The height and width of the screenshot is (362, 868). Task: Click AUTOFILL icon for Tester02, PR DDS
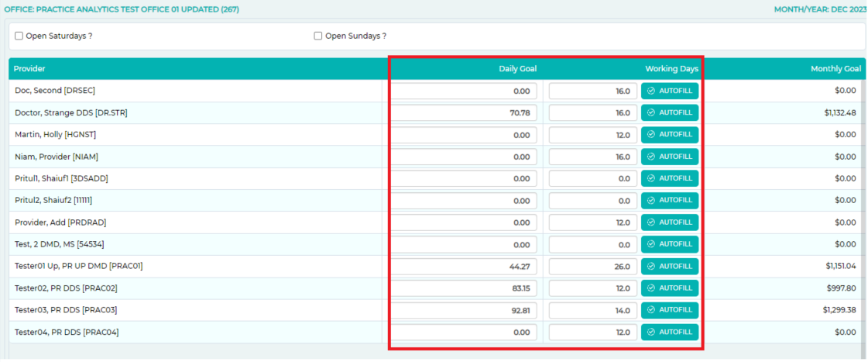pyautogui.click(x=651, y=288)
